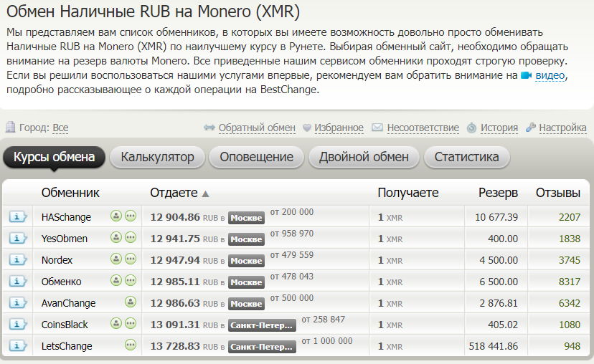Open CoinsBlack exchanger name
594x364 pixels.
pyautogui.click(x=65, y=325)
